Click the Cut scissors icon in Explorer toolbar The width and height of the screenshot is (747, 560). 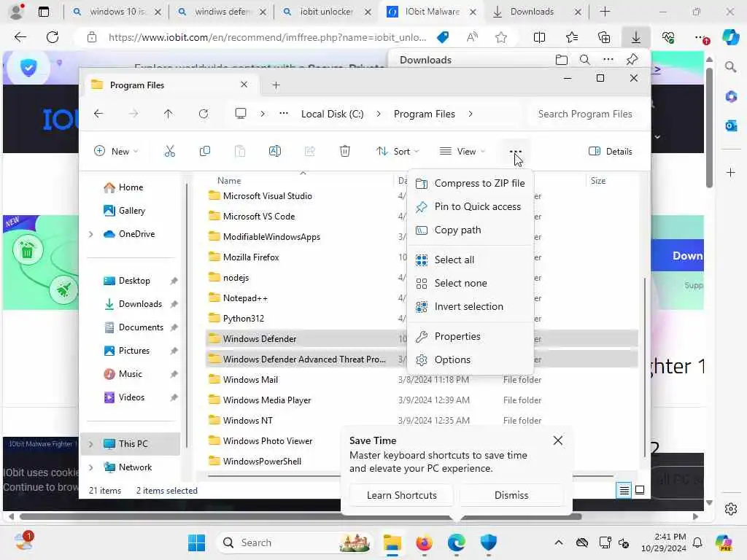point(169,152)
